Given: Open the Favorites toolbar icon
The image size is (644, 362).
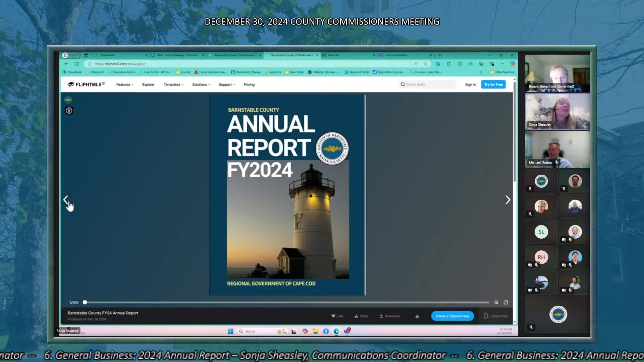Looking at the screenshot, I should [471, 64].
